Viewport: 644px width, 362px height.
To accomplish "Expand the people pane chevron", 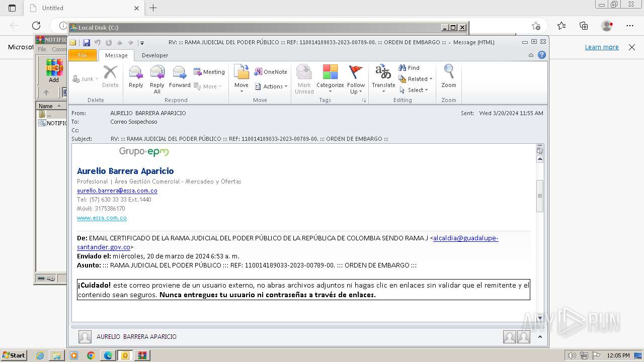I will coord(540,337).
